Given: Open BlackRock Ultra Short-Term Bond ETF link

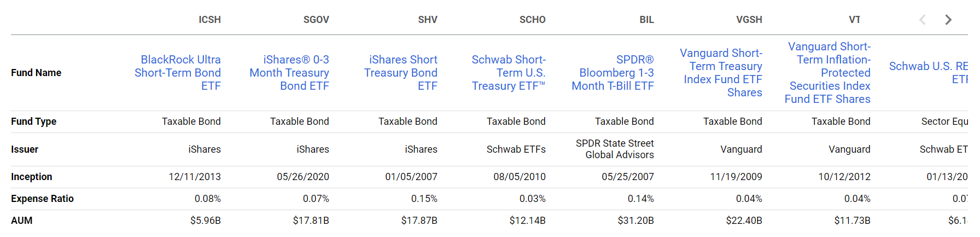Looking at the screenshot, I should [x=178, y=73].
